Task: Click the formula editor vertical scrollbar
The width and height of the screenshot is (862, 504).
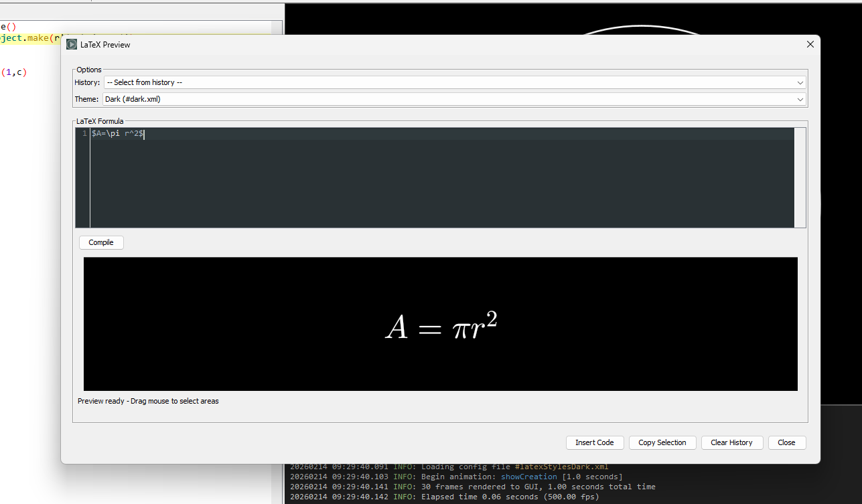Action: tap(800, 177)
